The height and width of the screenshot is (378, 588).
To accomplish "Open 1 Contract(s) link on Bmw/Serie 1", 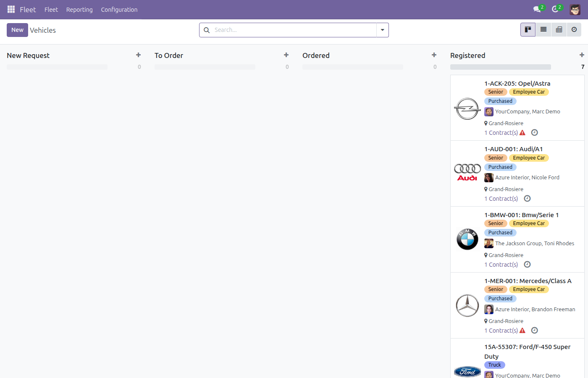I will (501, 265).
